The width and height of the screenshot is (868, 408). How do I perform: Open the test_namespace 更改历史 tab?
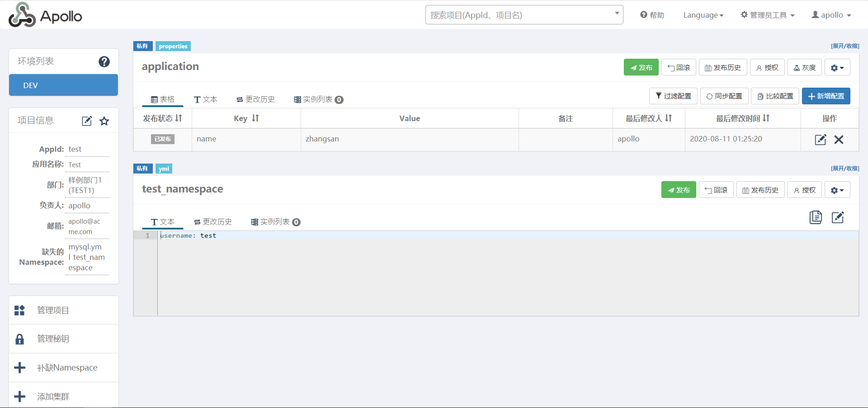point(212,222)
